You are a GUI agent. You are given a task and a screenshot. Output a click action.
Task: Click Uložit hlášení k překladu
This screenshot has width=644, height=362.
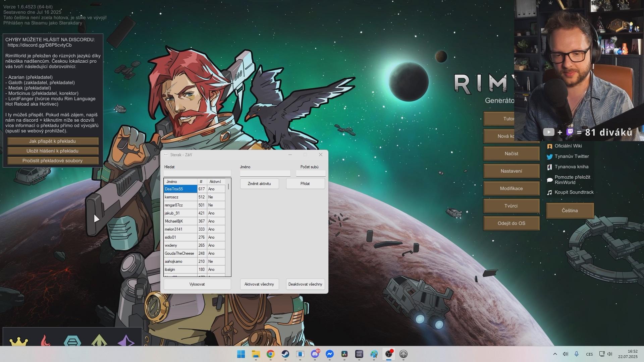53,151
